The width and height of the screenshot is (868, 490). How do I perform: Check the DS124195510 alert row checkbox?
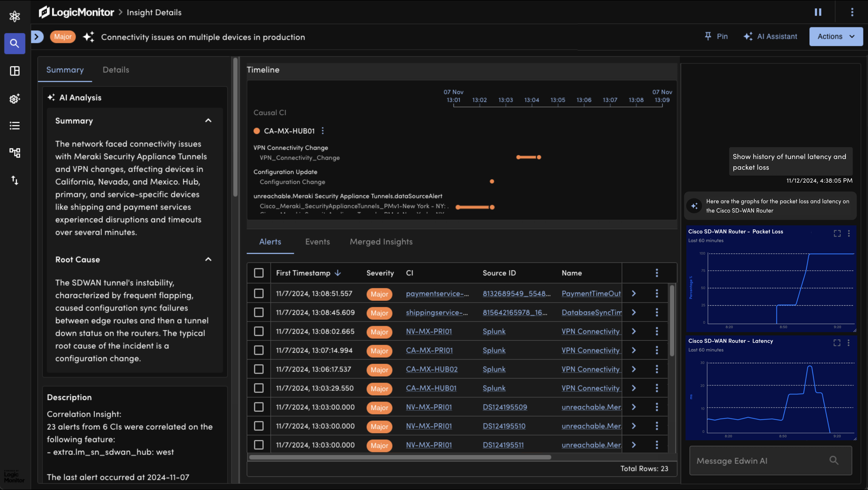pos(259,426)
